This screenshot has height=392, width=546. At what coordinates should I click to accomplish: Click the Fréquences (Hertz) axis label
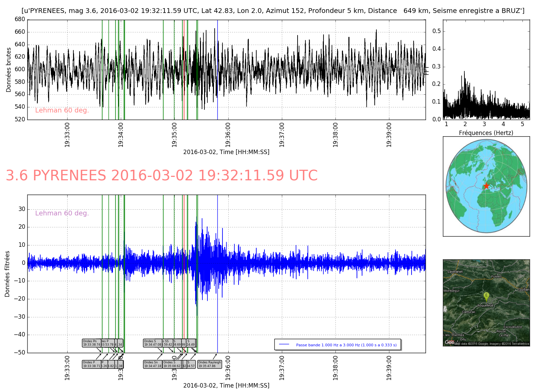486,133
